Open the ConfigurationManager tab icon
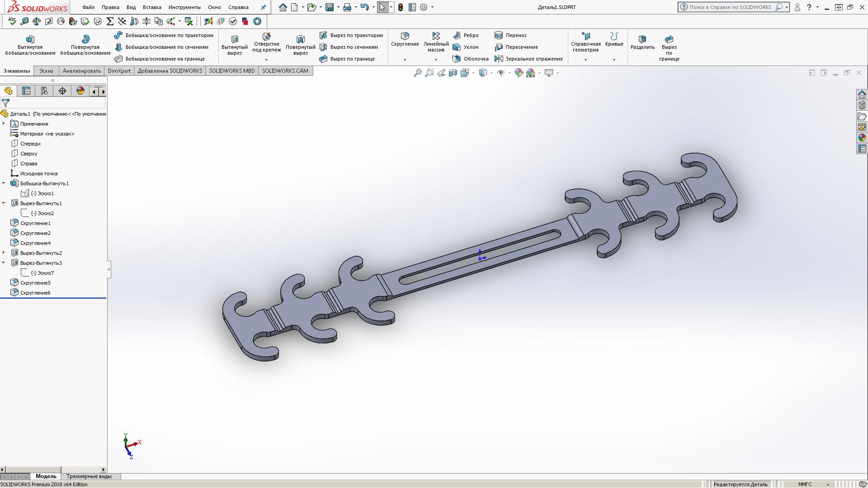Image resolution: width=868 pixels, height=488 pixels. pos(44,91)
